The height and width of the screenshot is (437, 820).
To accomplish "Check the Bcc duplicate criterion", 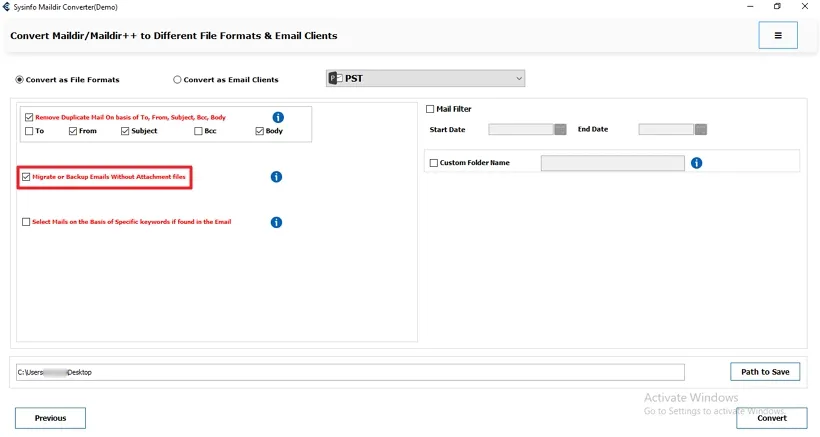I will pos(199,131).
